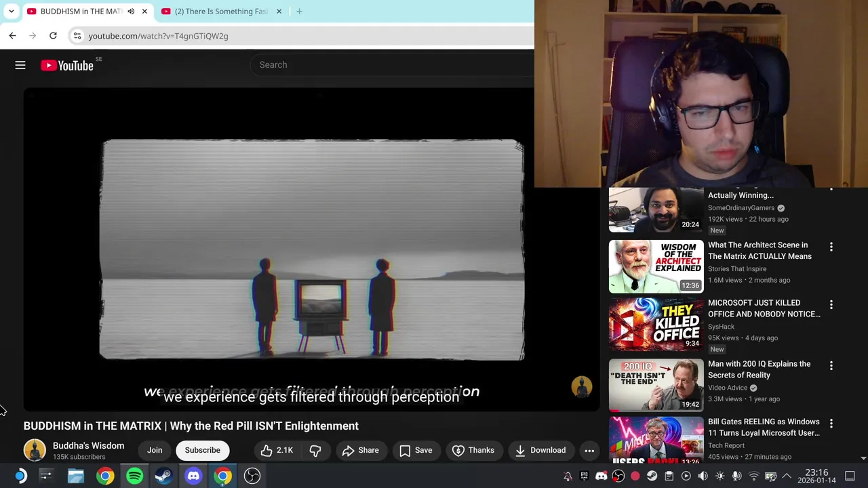Open the YouTube guide hamburger menu
Image resolution: width=868 pixels, height=488 pixels.
[x=20, y=65]
